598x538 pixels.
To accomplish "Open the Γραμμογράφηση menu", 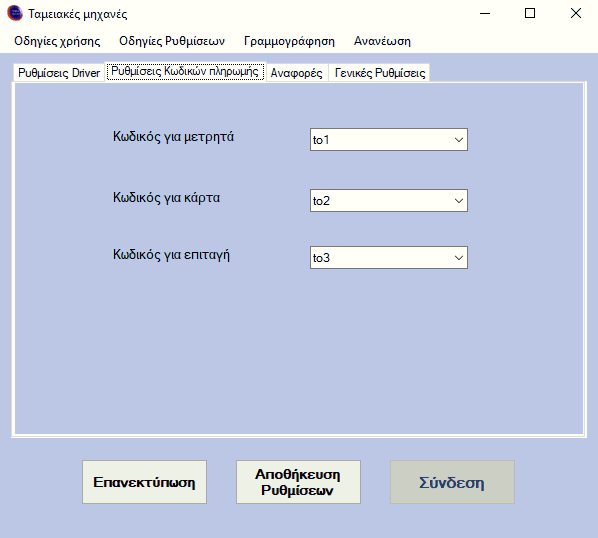I will point(289,41).
